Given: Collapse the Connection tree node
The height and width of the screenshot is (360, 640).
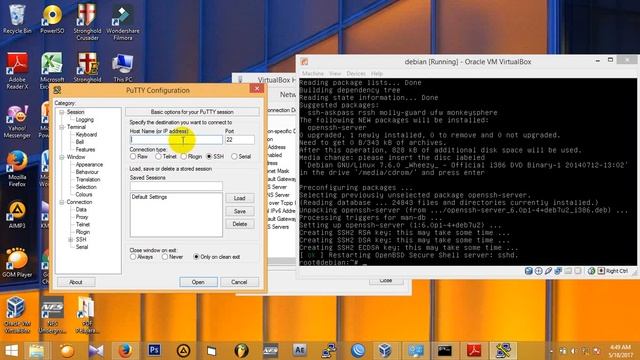Looking at the screenshot, I should click(62, 202).
